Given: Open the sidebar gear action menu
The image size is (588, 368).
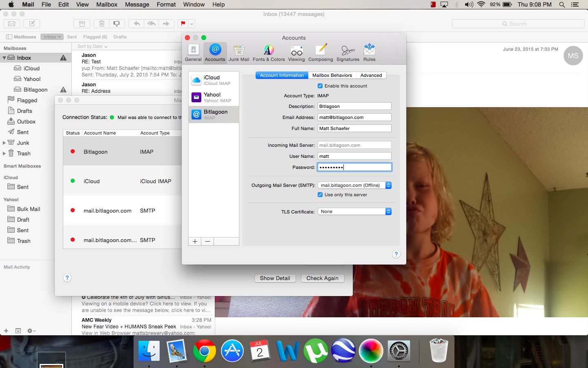Looking at the screenshot, I should click(31, 331).
